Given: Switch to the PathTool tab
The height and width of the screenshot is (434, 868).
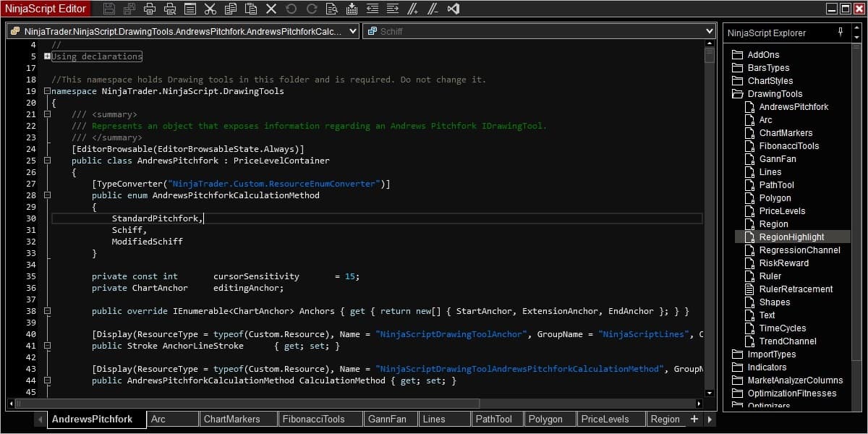Looking at the screenshot, I should (x=497, y=419).
